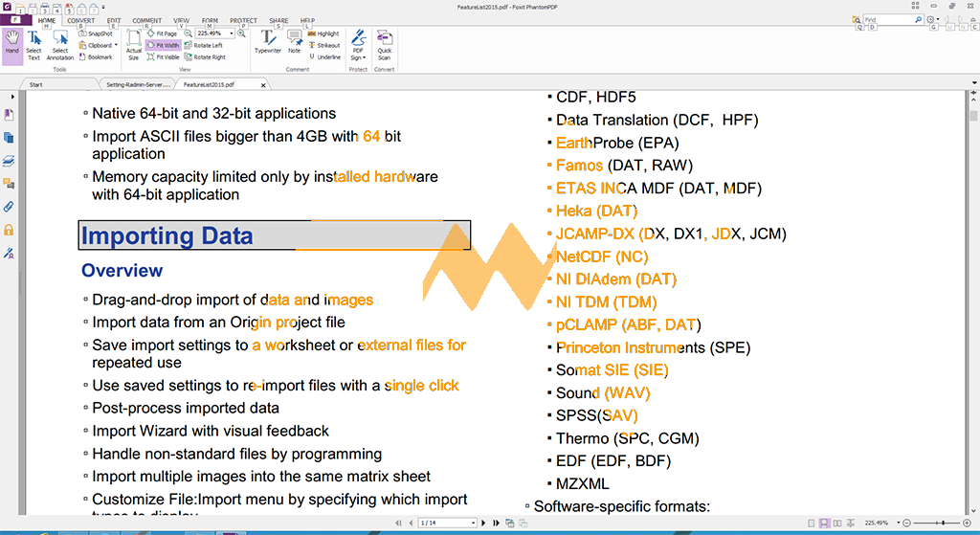Screen dimensions: 980x535
Task: Open the Security lock panel
Action: coord(9,230)
